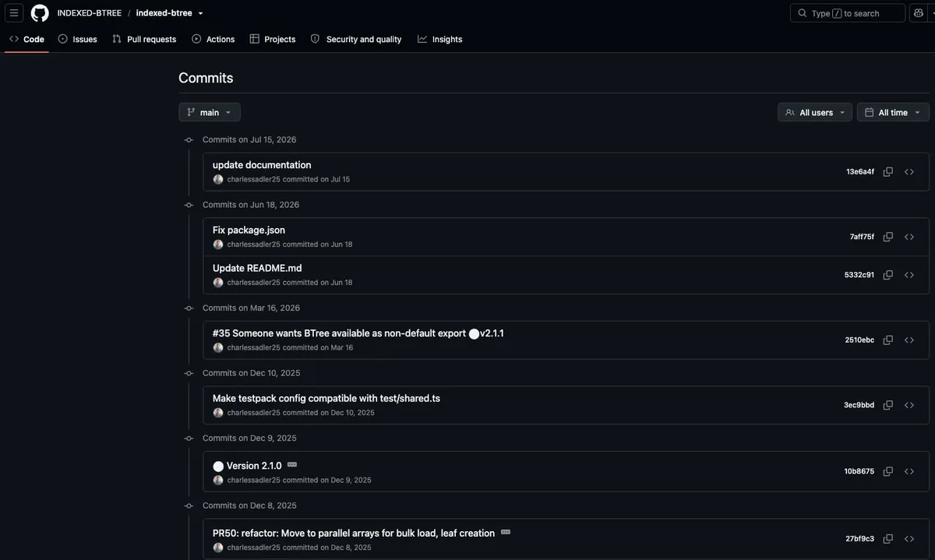Open the Pull requests tab
The height and width of the screenshot is (560, 935).
[144, 39]
